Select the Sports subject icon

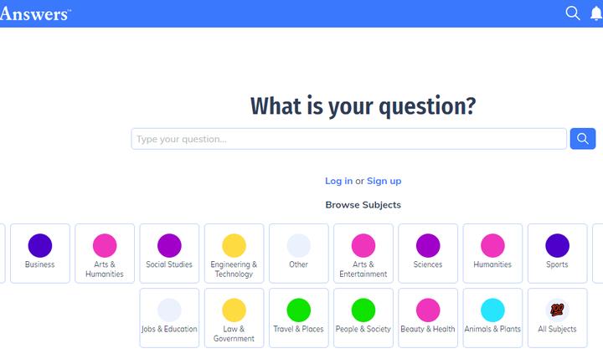(x=557, y=245)
